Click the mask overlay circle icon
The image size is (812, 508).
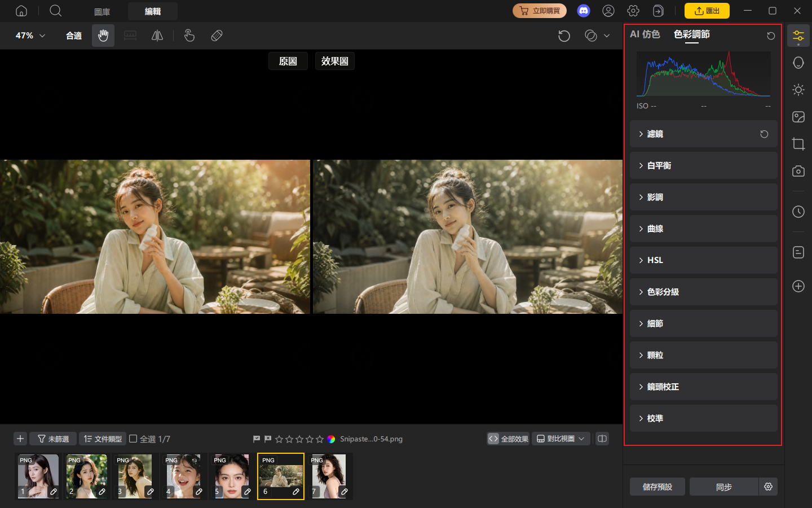coord(591,36)
